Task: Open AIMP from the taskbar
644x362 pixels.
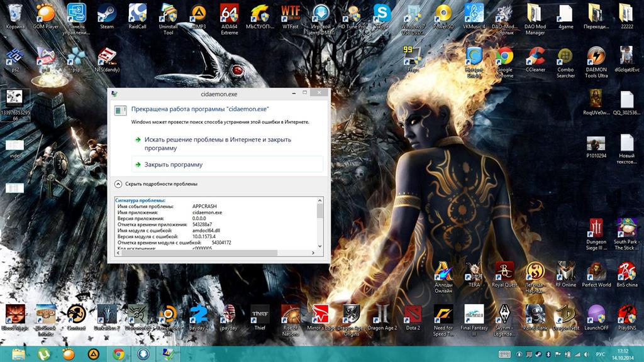Action: [94, 354]
